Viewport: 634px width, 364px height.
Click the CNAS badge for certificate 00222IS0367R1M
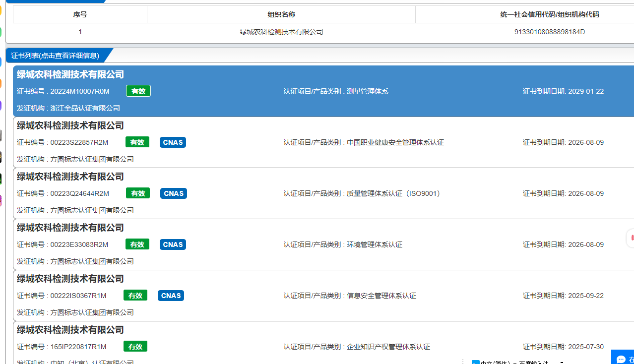[x=171, y=296]
